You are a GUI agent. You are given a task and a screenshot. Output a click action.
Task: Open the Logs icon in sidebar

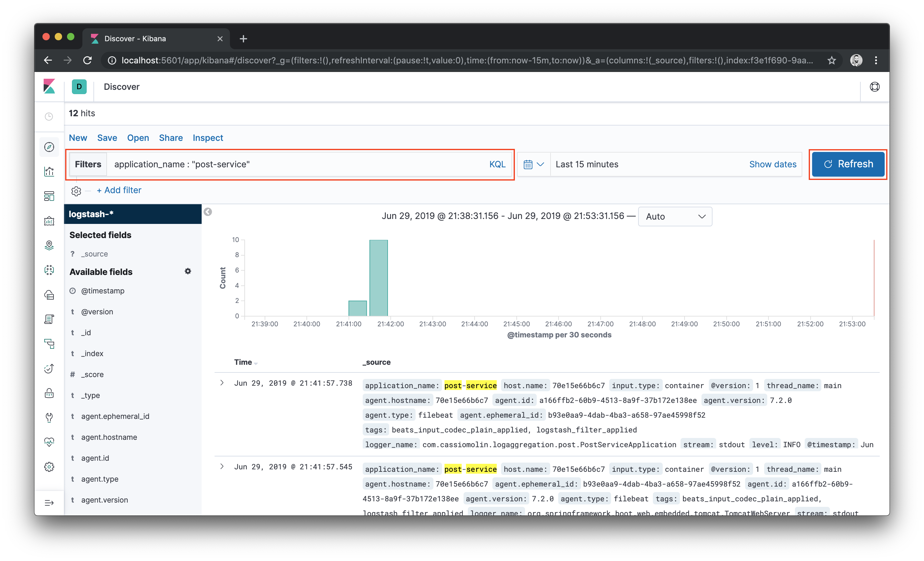tap(49, 319)
